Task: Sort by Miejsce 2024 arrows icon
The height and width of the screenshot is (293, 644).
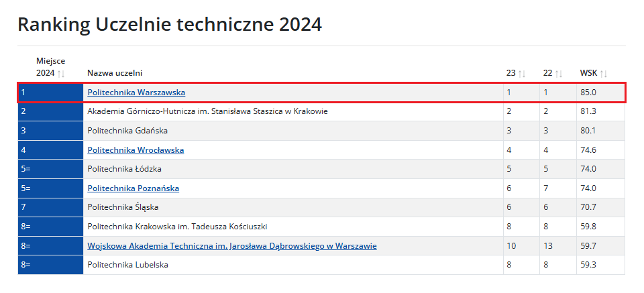Action: (61, 74)
